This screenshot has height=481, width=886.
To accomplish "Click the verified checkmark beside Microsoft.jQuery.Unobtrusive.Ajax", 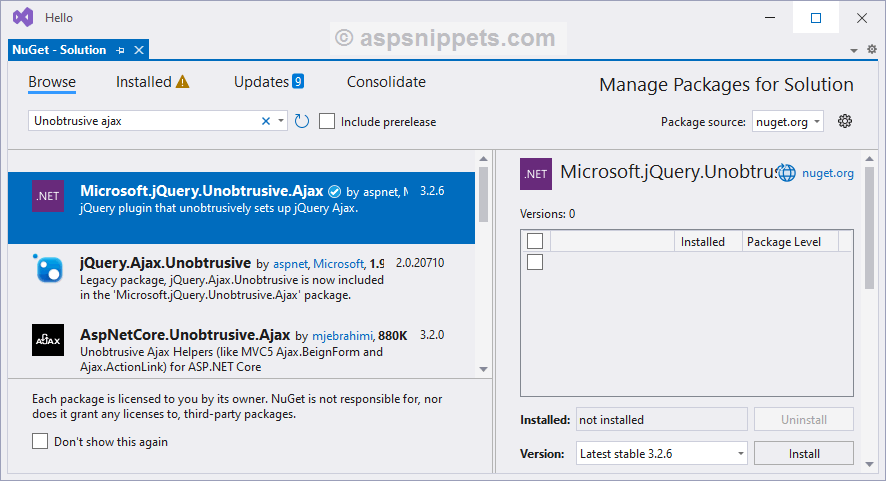I will click(x=335, y=192).
